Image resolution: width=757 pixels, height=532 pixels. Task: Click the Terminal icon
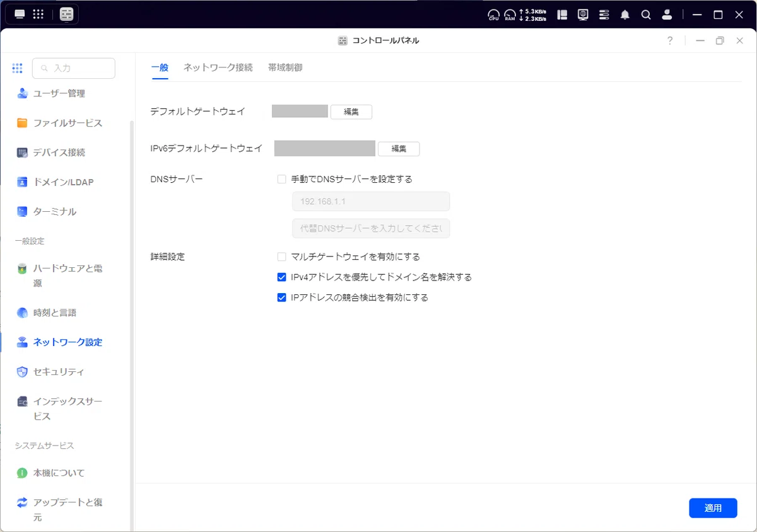(22, 212)
